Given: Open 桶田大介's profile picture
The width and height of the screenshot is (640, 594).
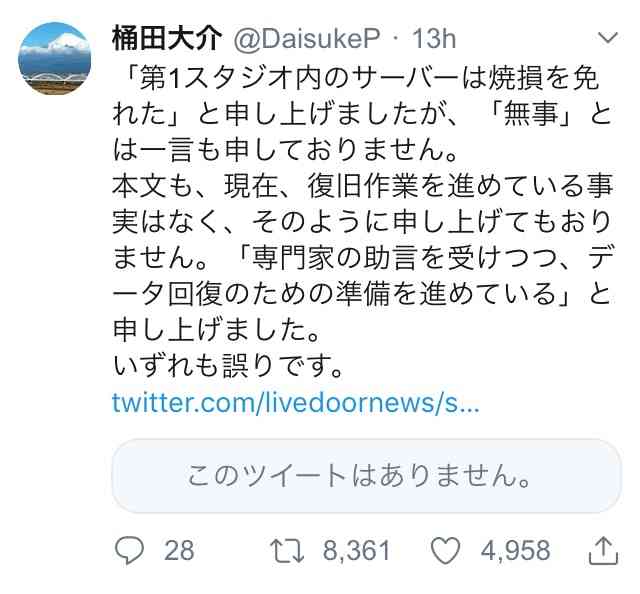Looking at the screenshot, I should coord(54,58).
